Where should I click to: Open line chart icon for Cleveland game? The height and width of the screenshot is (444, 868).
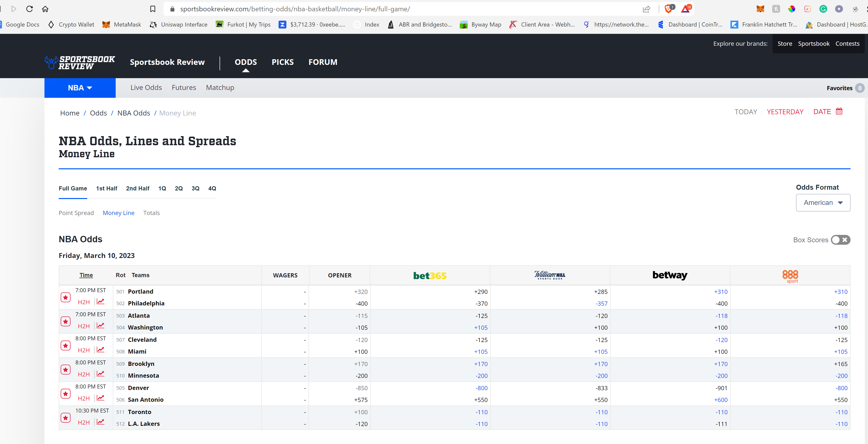(x=100, y=350)
